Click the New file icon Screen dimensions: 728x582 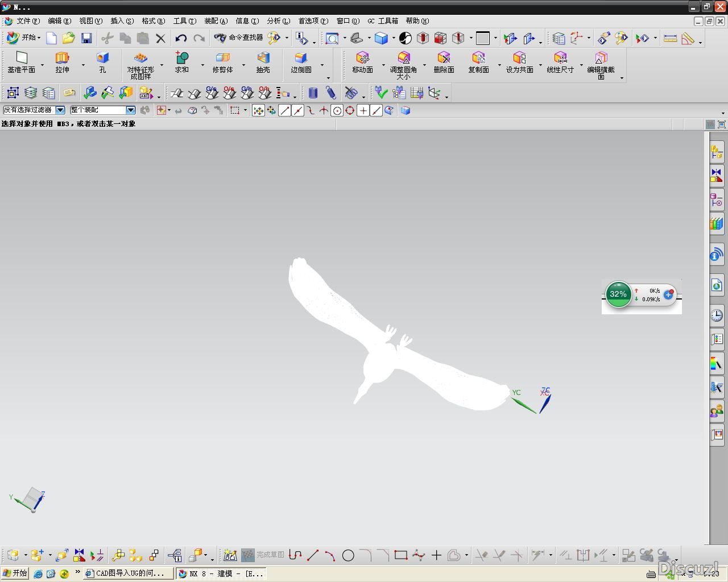pos(51,38)
